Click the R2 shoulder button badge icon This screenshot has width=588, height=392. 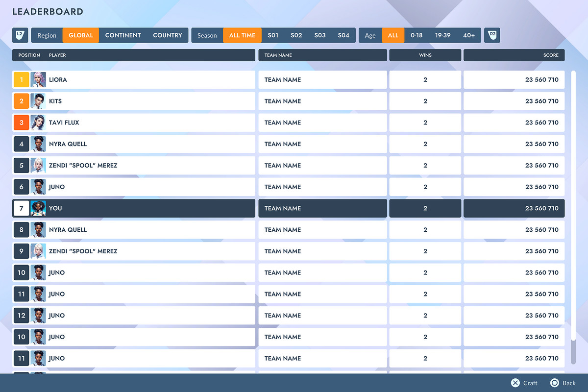[x=491, y=35]
